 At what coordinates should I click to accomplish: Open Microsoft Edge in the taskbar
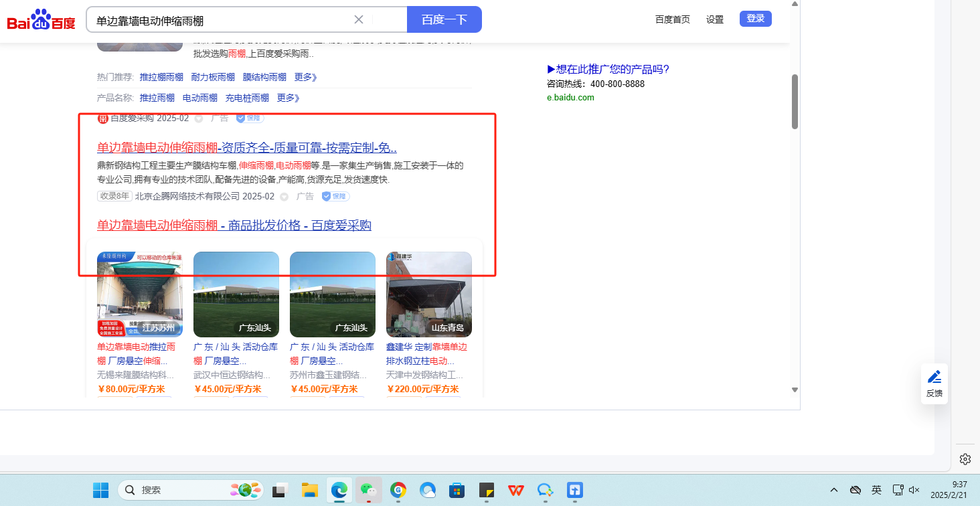coord(339,490)
